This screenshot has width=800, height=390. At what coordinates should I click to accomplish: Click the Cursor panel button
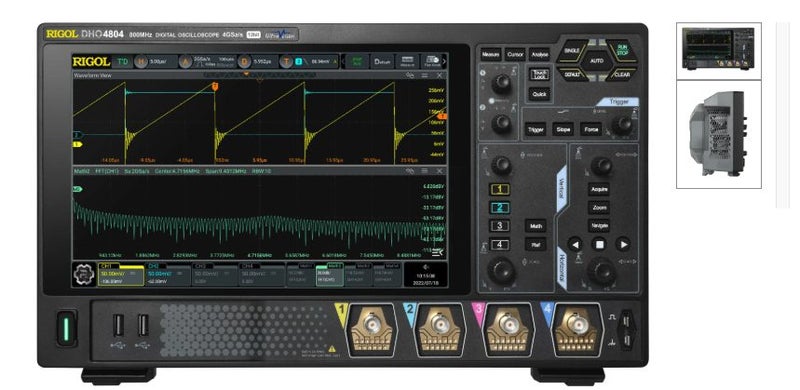[x=515, y=54]
